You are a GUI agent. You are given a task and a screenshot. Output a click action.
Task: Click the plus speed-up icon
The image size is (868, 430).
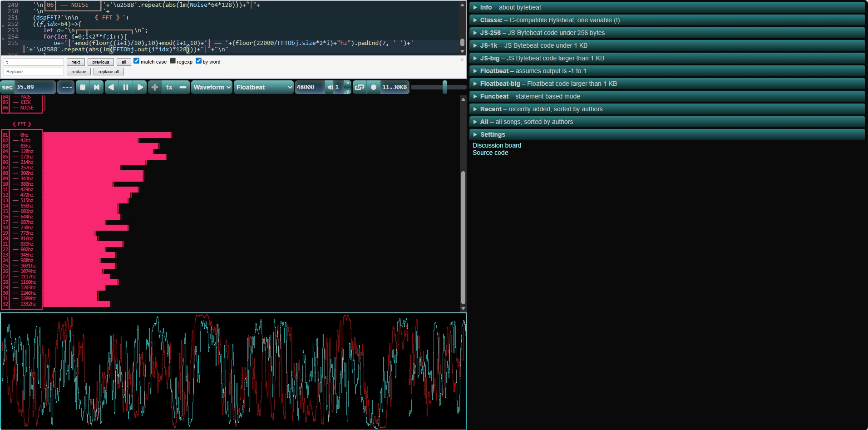click(x=155, y=87)
